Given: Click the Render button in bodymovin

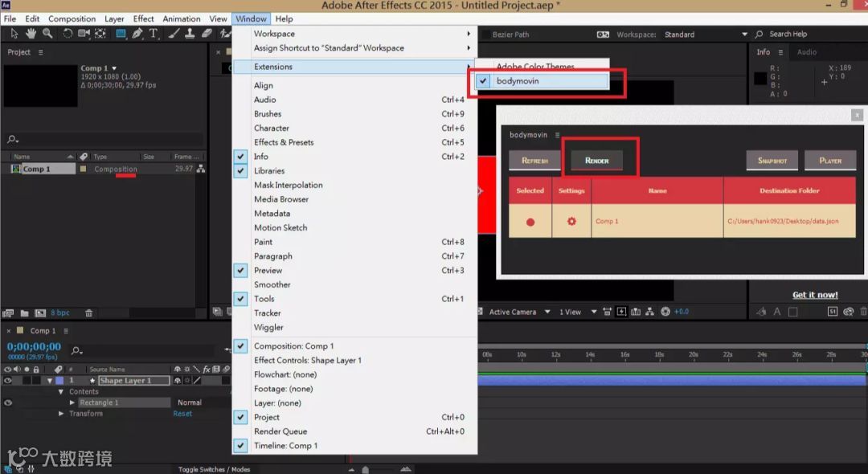Looking at the screenshot, I should [x=596, y=161].
